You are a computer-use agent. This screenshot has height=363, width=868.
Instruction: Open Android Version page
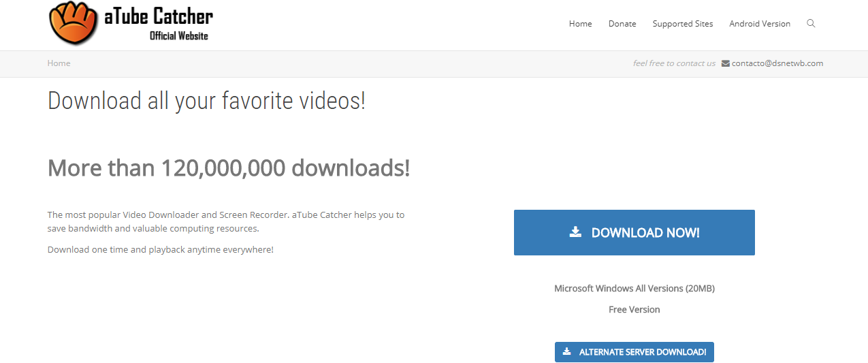(x=760, y=23)
